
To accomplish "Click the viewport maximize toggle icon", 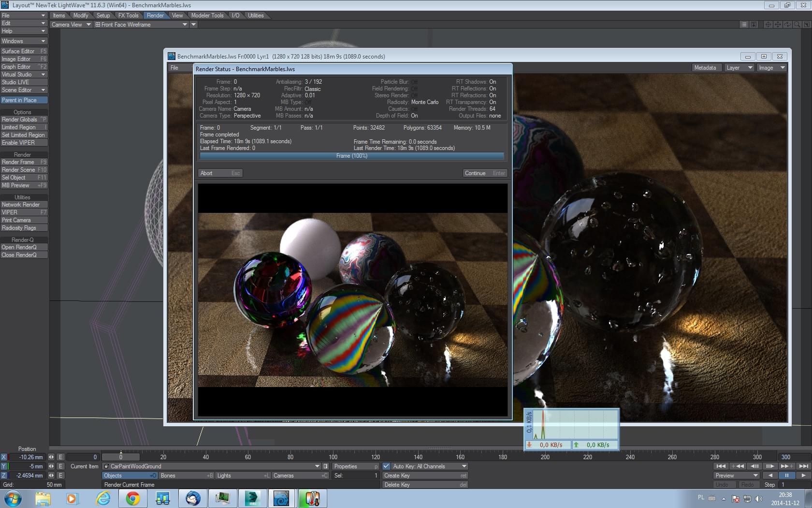I will [x=807, y=25].
